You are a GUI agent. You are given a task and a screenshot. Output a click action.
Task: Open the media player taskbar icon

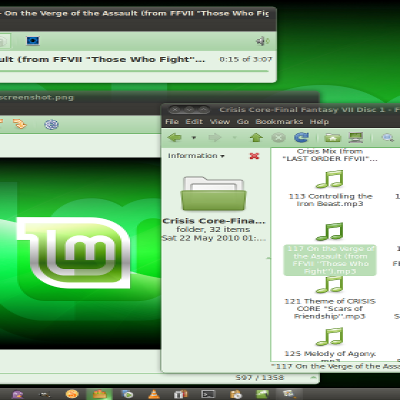click(x=127, y=394)
